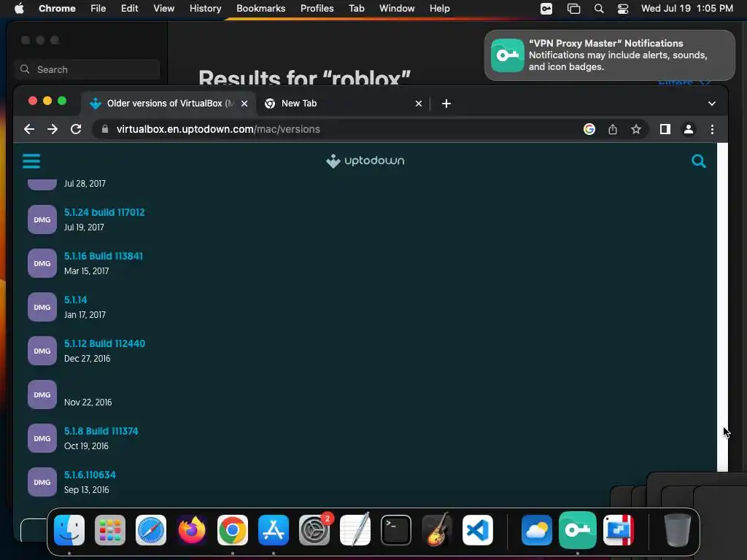
Task: Open Spotlight search in menu bar
Action: point(599,9)
